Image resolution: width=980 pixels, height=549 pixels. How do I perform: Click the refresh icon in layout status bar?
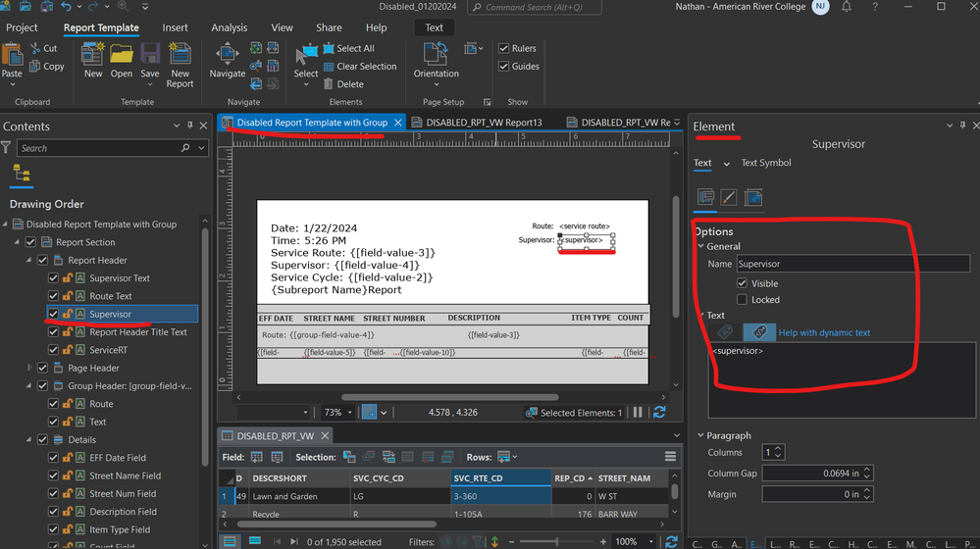(659, 412)
